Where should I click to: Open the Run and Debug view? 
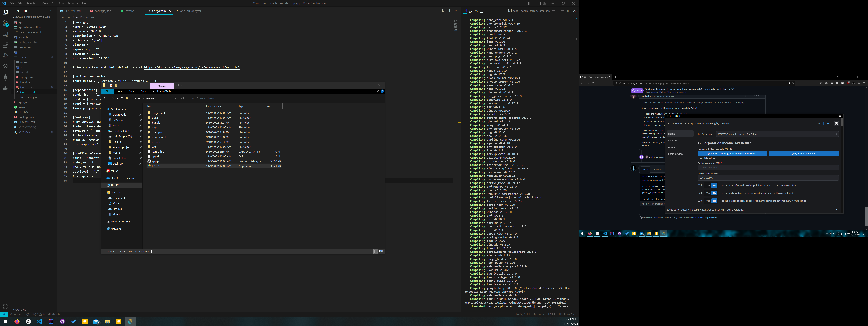[x=5, y=56]
